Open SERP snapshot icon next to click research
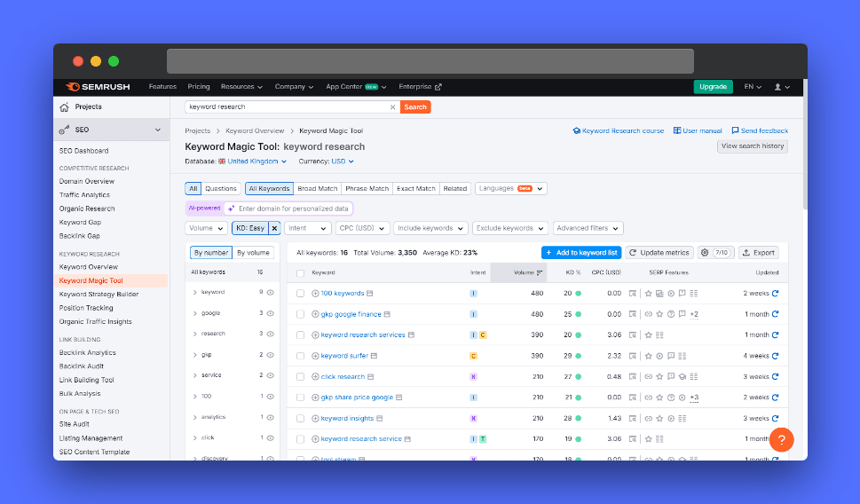Viewport: 860px width, 504px height. click(x=371, y=377)
